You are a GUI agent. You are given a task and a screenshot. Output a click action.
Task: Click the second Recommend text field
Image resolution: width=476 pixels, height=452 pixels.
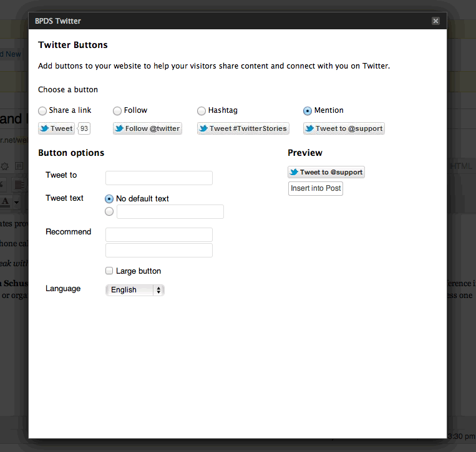[159, 251]
